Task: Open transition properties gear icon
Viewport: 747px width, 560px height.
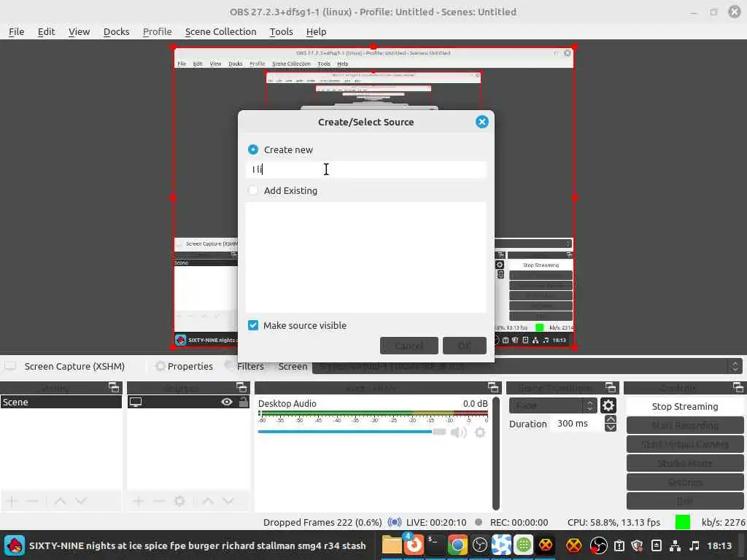Action: (608, 405)
